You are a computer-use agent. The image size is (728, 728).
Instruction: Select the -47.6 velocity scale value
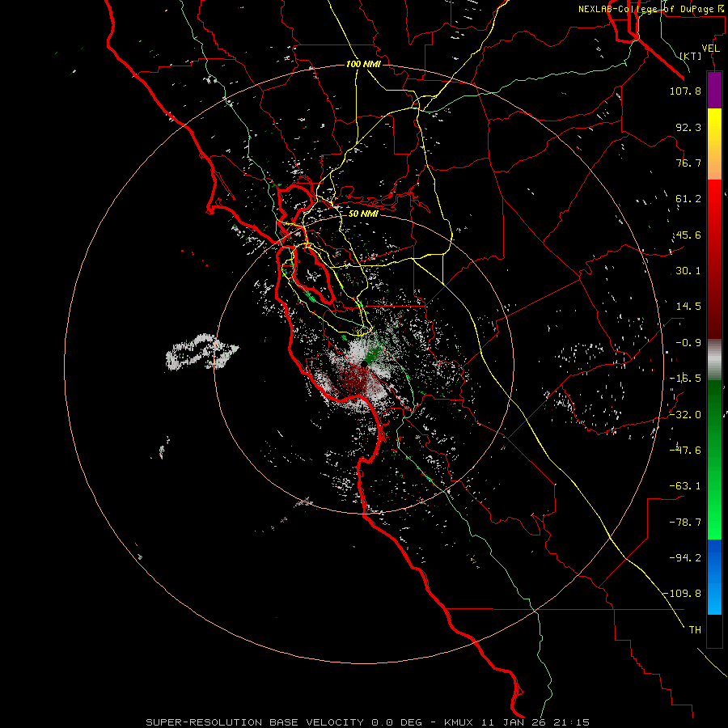[x=685, y=451]
